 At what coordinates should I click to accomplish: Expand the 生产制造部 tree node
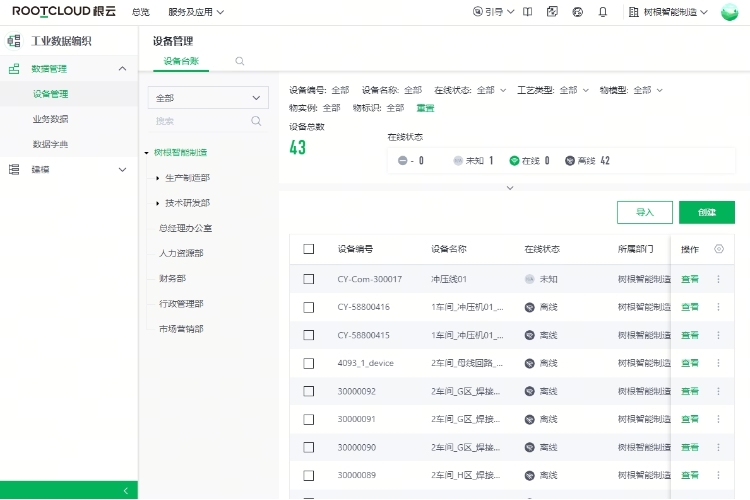[158, 178]
